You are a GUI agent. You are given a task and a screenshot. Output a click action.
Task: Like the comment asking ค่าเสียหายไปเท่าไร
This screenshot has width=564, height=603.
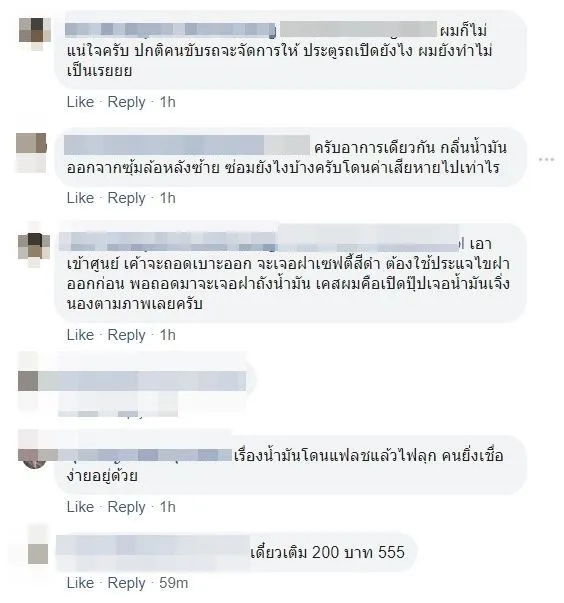(80, 198)
